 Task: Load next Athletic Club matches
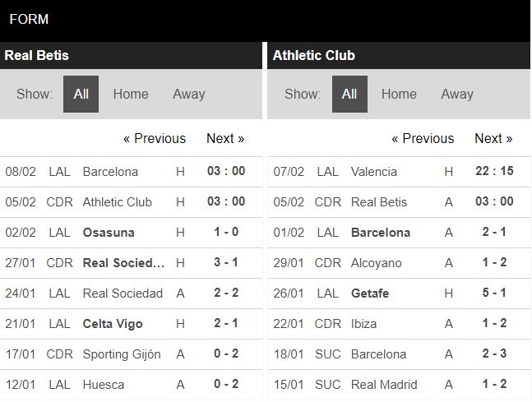493,138
